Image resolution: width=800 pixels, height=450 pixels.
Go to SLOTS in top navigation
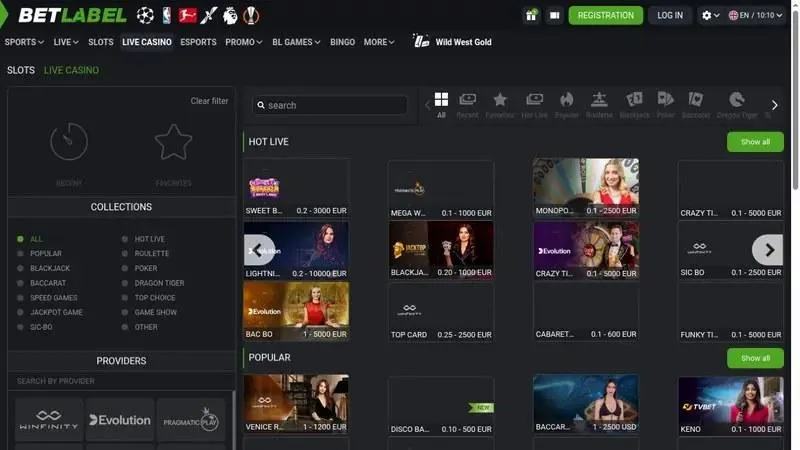tap(101, 42)
